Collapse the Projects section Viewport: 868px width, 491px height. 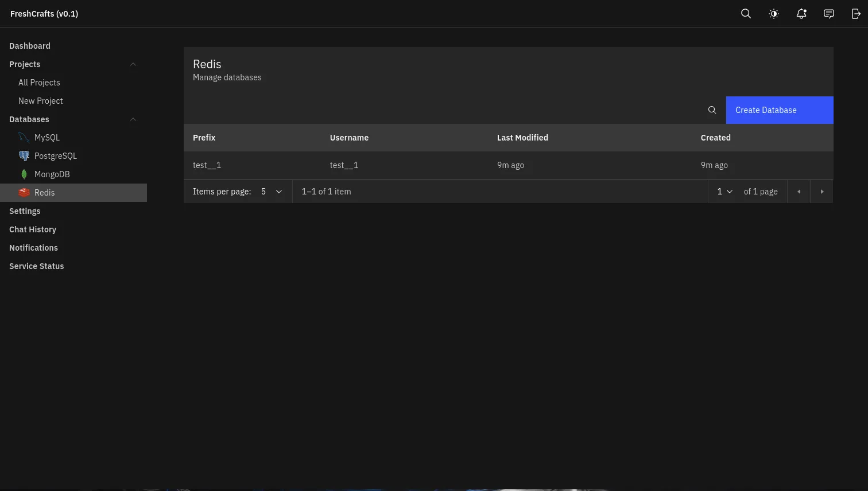pyautogui.click(x=133, y=64)
